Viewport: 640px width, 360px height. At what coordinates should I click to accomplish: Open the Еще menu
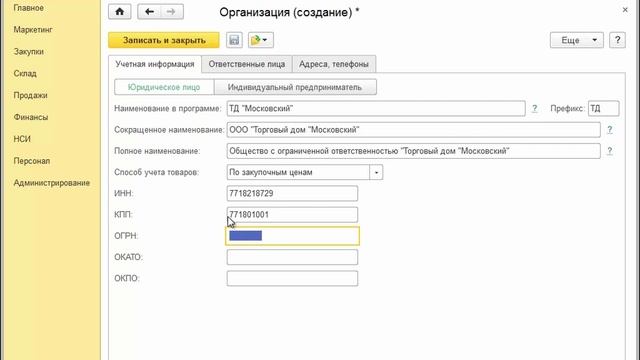pyautogui.click(x=576, y=40)
